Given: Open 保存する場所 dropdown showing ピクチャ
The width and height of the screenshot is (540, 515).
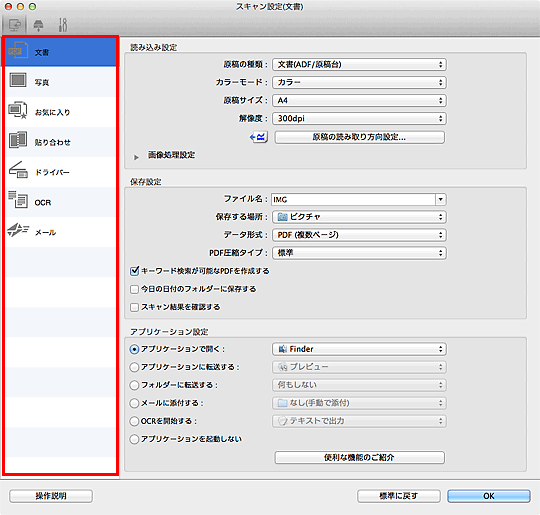Looking at the screenshot, I should click(x=359, y=217).
